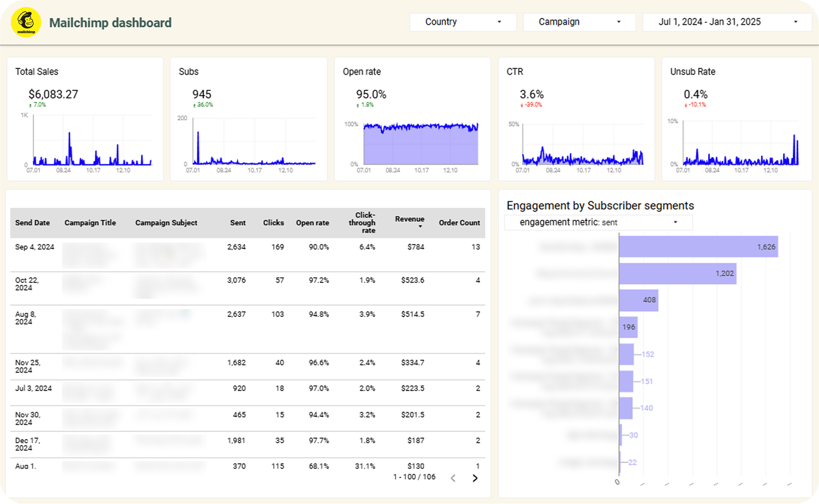Go to previous table page arrow
The image size is (819, 504).
(453, 478)
